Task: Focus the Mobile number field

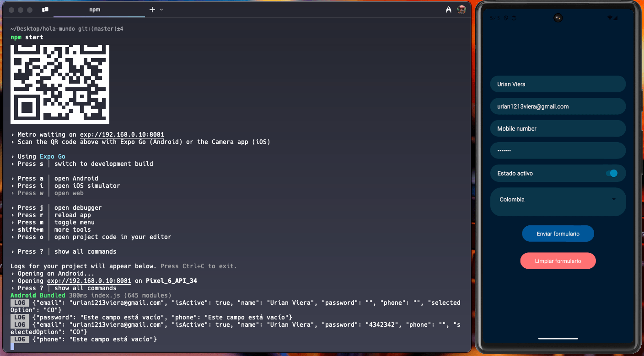Action: 558,128
